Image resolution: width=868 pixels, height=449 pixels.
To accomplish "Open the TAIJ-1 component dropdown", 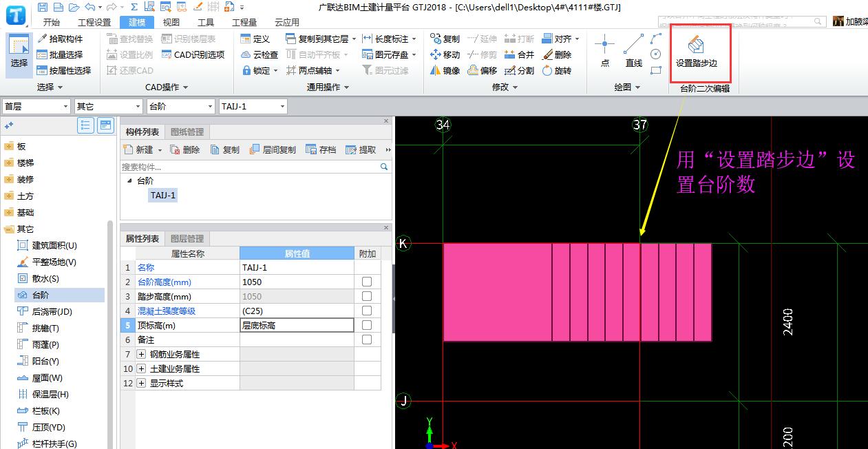I will point(253,106).
